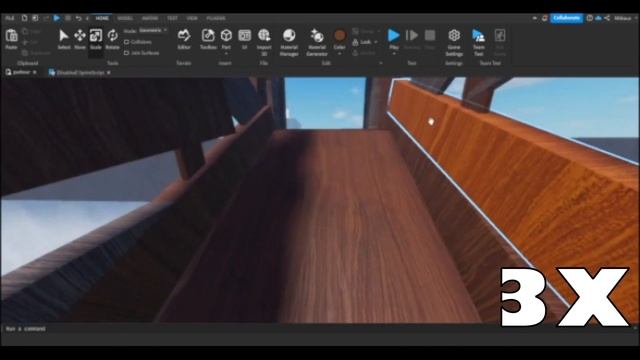Close the script document tab

[109, 73]
